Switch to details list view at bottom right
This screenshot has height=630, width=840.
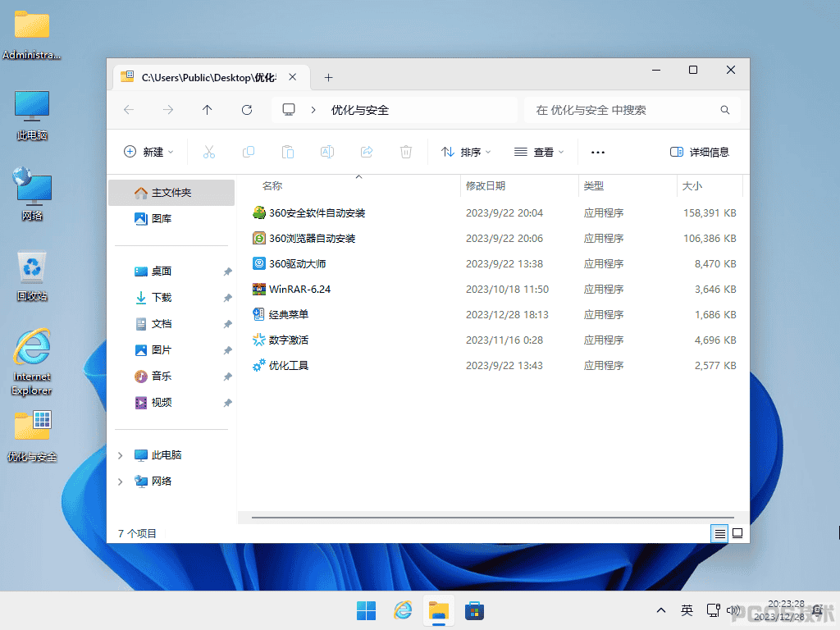point(720,533)
